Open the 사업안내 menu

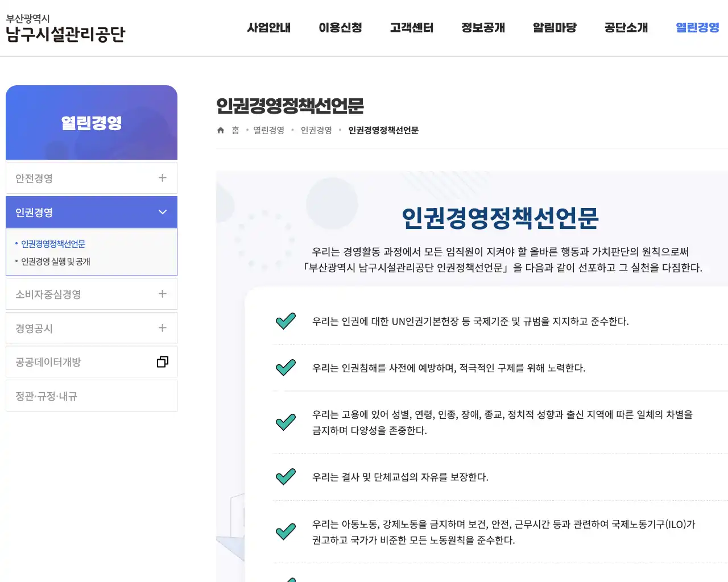point(268,27)
